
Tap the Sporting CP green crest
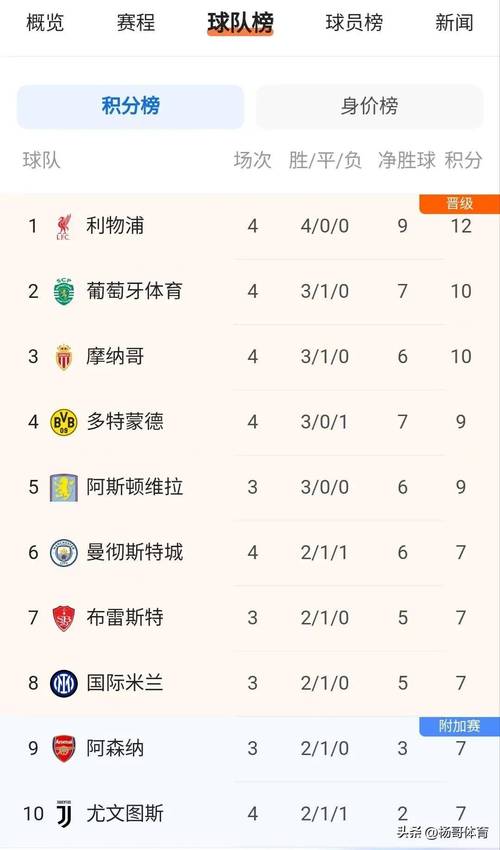(x=64, y=292)
